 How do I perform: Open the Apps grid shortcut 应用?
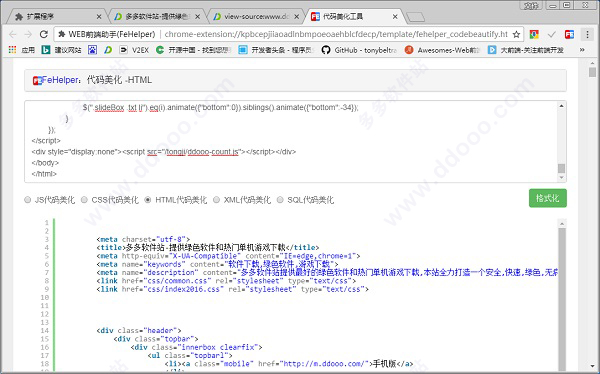pyautogui.click(x=21, y=50)
